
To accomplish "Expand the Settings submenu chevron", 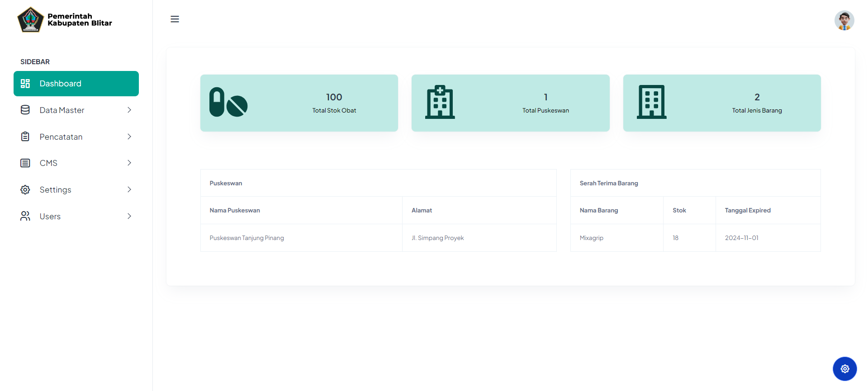I will (129, 189).
